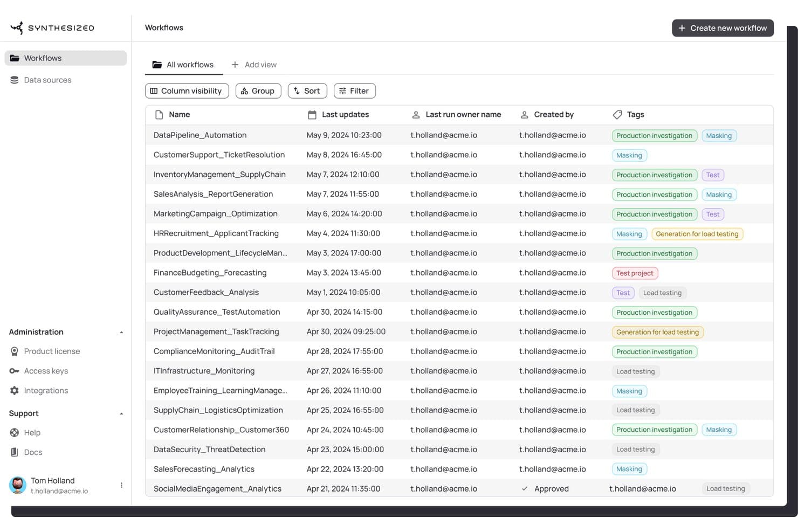Viewport: 798px width, 532px height.
Task: Open the DataPipeline_Automation workflow
Action: coord(200,135)
